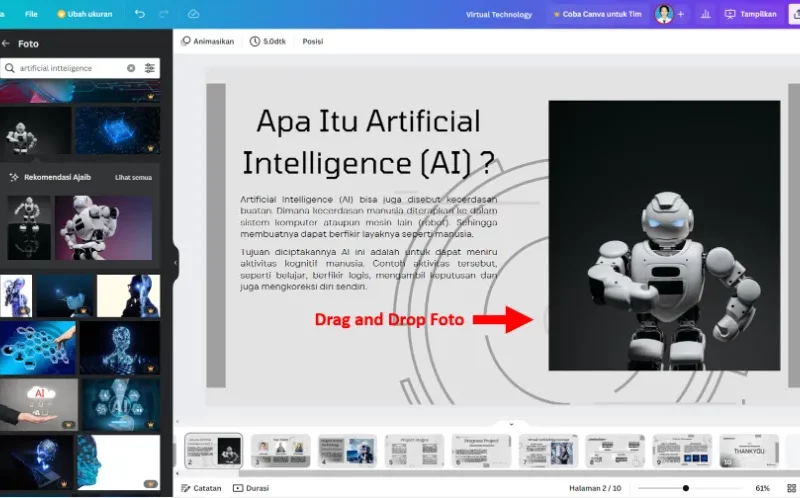Screen dimensions: 800x498
Task: Select the slide title Apa Itu Artificial Intelligence
Action: (368, 142)
